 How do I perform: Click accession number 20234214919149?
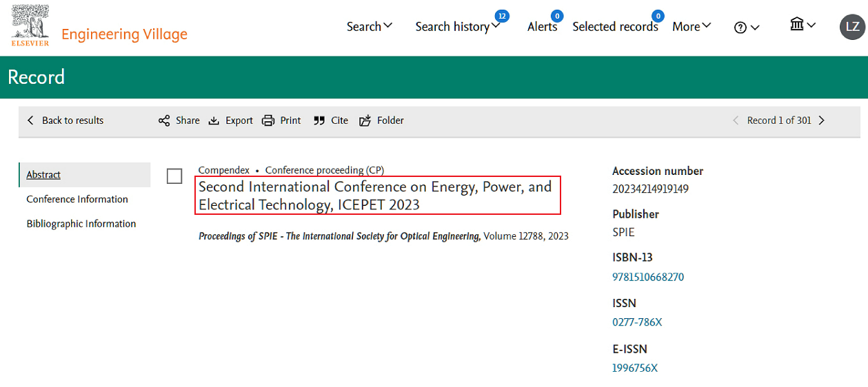coord(650,189)
